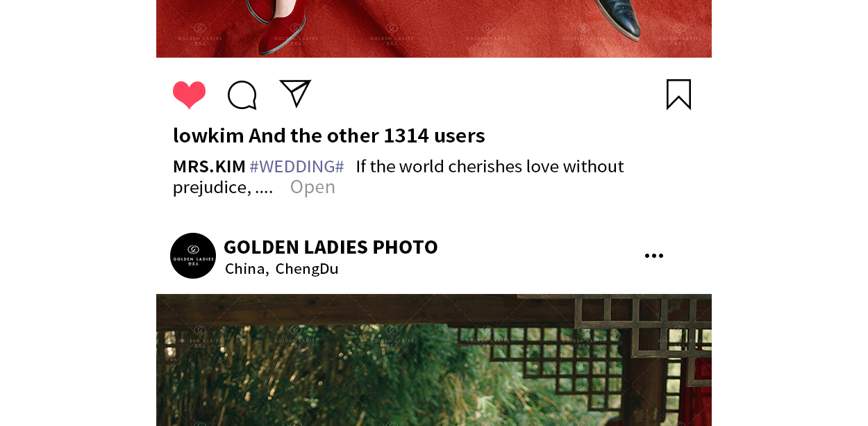
Task: Open the red backdrop photo above
Action: [x=434, y=28]
